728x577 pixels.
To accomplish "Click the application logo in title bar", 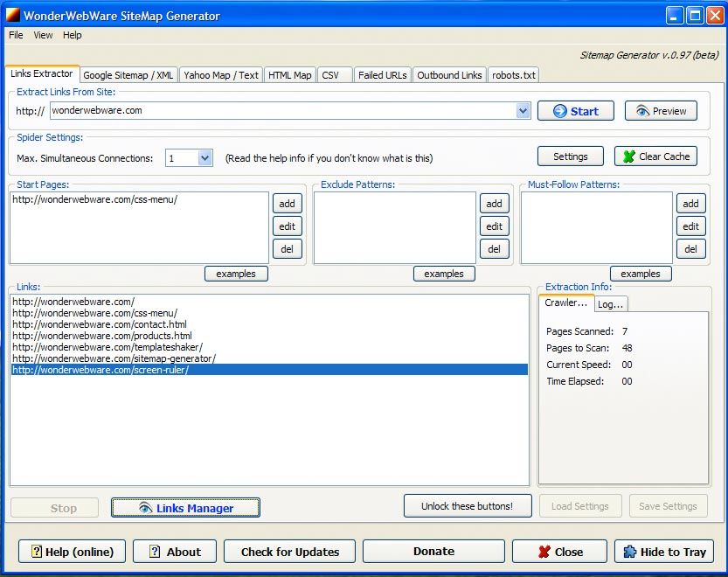I will (x=13, y=15).
